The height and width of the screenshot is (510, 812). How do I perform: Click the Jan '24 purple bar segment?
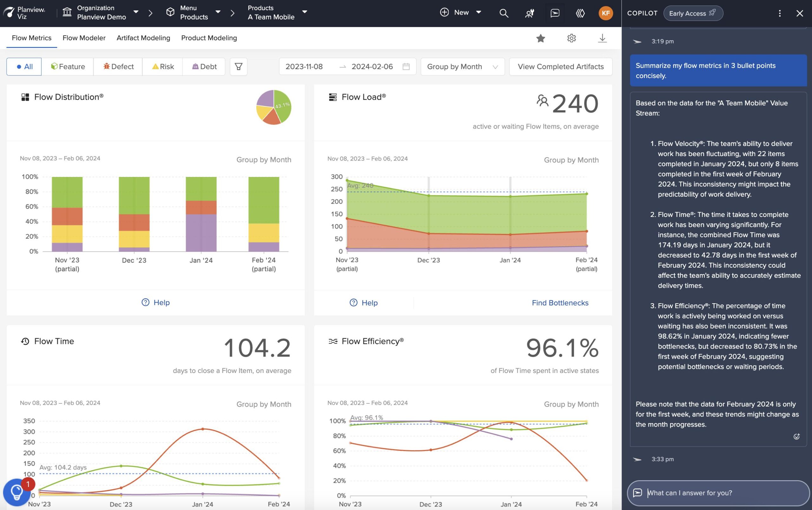(201, 233)
